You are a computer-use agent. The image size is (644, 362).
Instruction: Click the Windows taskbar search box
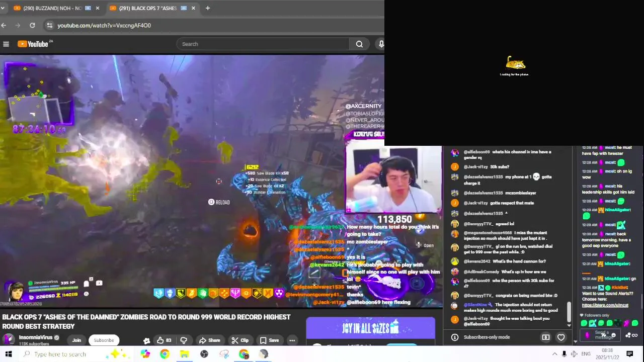click(x=75, y=354)
